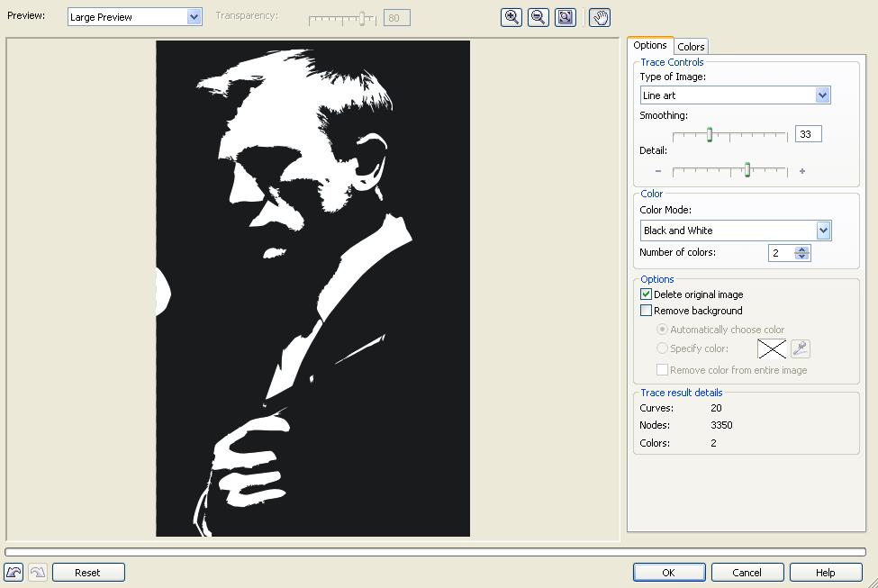Switch to the Colors tab
878x588 pixels.
point(691,47)
